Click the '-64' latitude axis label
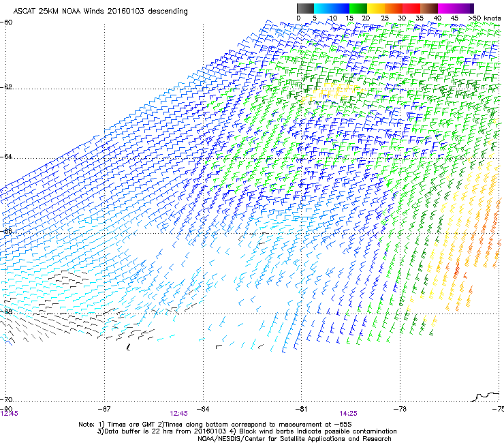Image resolution: width=504 pixels, height=443 pixels. click(6, 157)
